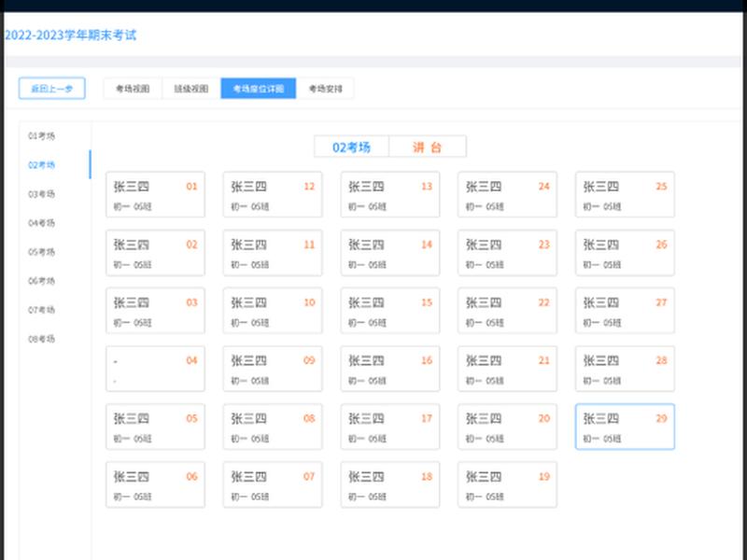747x560 pixels.
Task: Open seat card 18
Action: pyautogui.click(x=390, y=485)
